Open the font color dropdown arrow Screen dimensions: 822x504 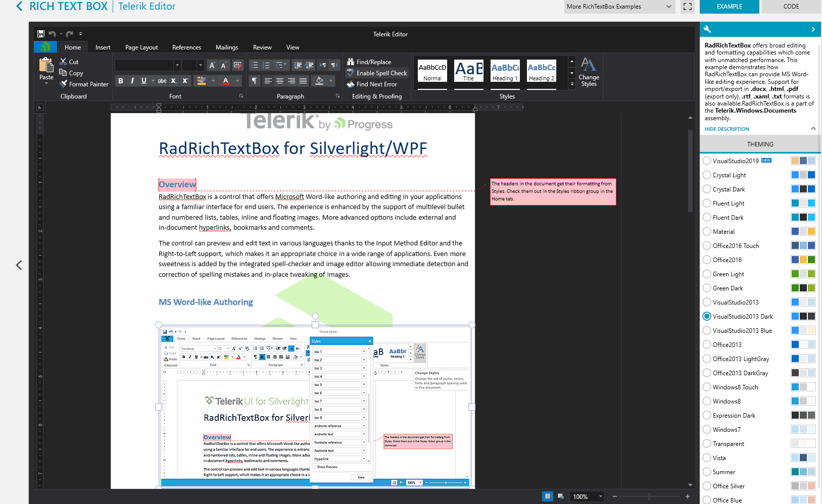tap(237, 81)
